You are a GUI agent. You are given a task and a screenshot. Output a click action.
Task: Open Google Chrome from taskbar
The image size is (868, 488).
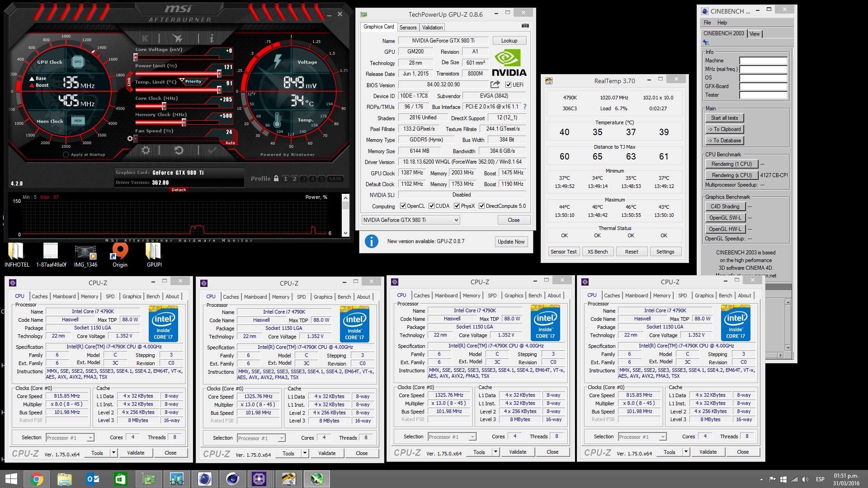(37, 479)
